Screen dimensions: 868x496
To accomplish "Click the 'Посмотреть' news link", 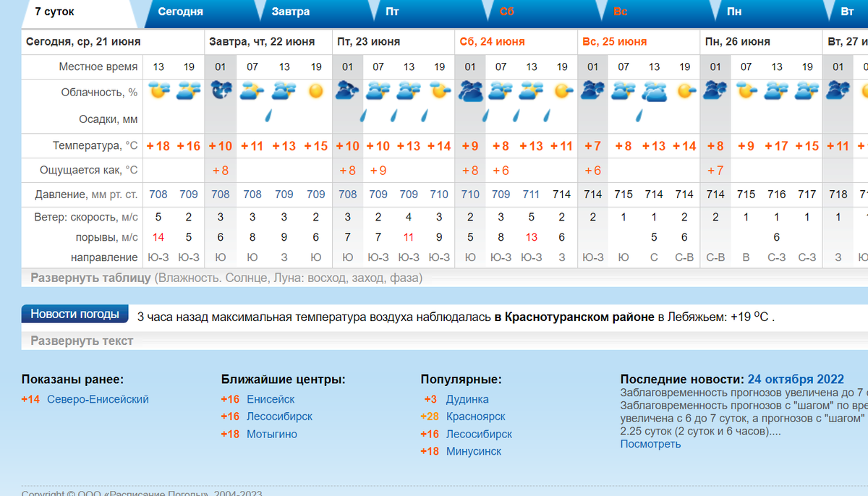I will [x=650, y=443].
